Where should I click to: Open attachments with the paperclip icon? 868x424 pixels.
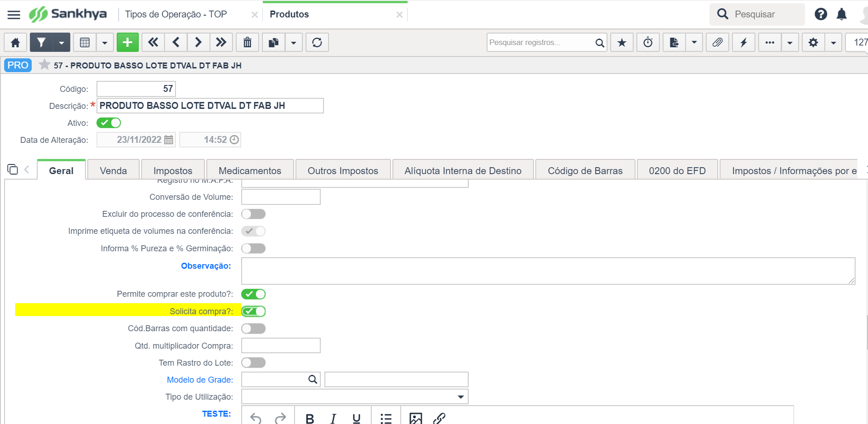[x=717, y=42]
